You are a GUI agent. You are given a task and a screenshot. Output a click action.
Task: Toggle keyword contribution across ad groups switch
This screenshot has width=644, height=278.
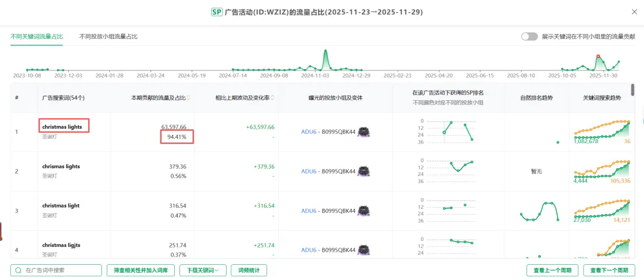click(530, 36)
